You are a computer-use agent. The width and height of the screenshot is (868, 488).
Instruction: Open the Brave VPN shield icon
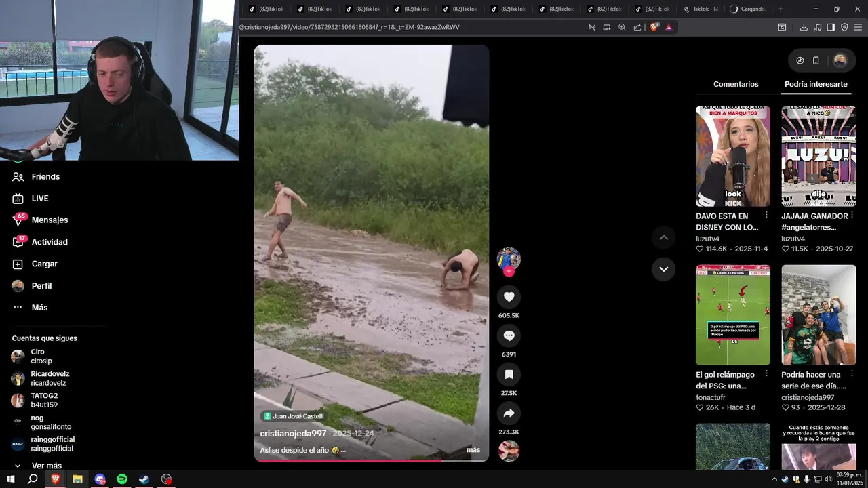844,27
